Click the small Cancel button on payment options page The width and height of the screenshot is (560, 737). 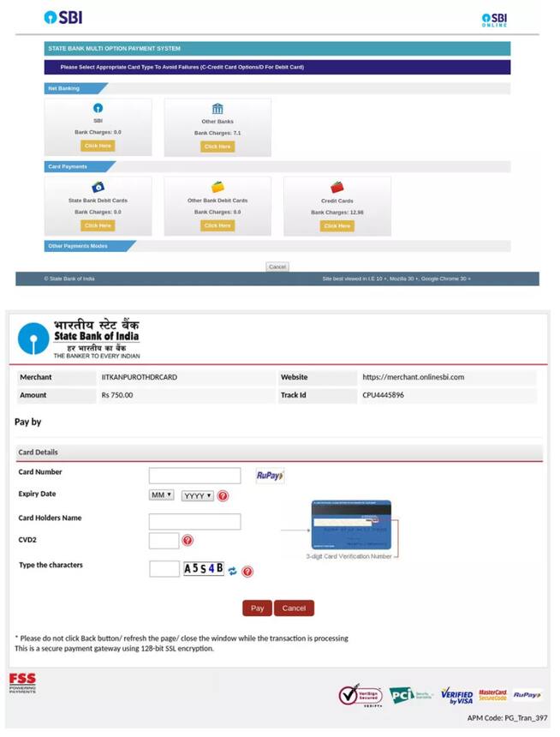[277, 267]
